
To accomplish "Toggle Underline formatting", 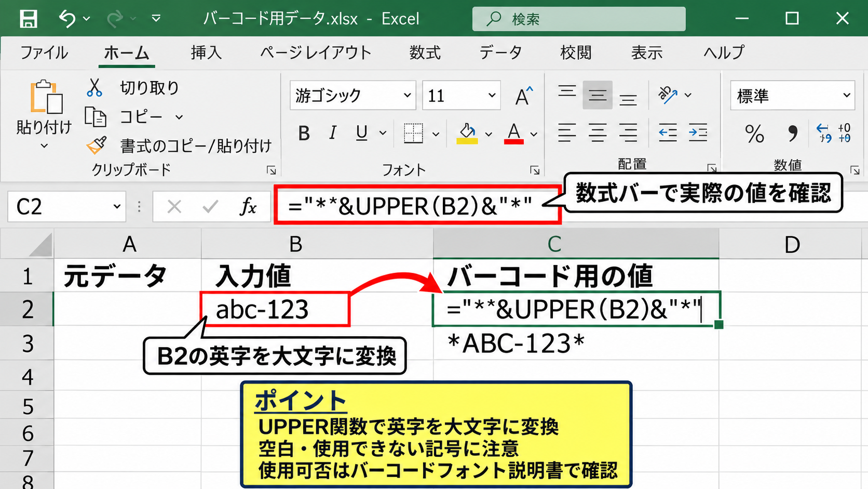I will (362, 134).
